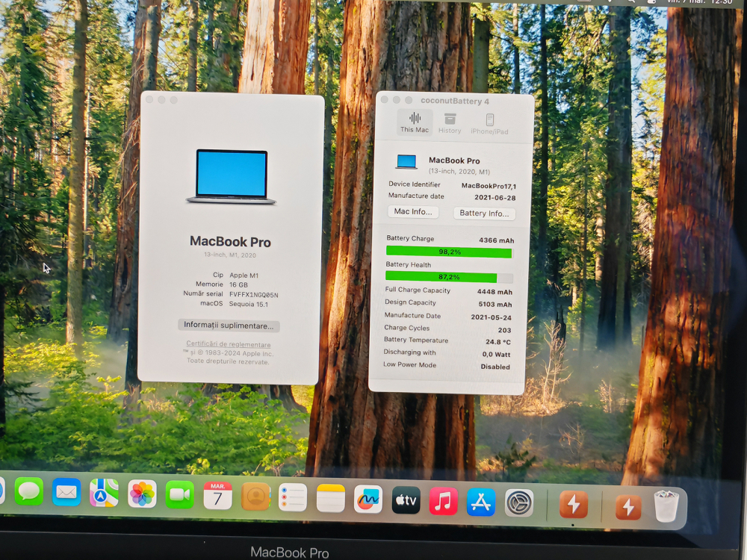747x560 pixels.
Task: Click the Discharging with value 0,0 Watt
Action: [496, 354]
